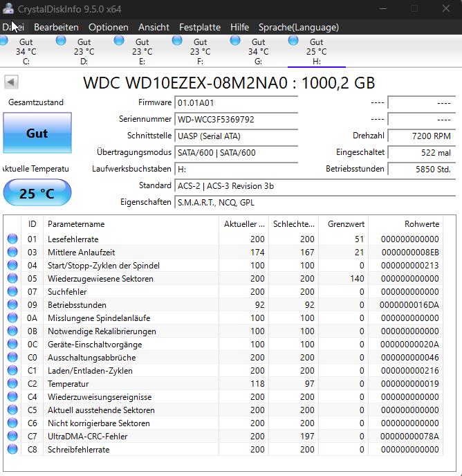
Task: Click status orb for Lesefehlerrate row
Action: [12, 239]
